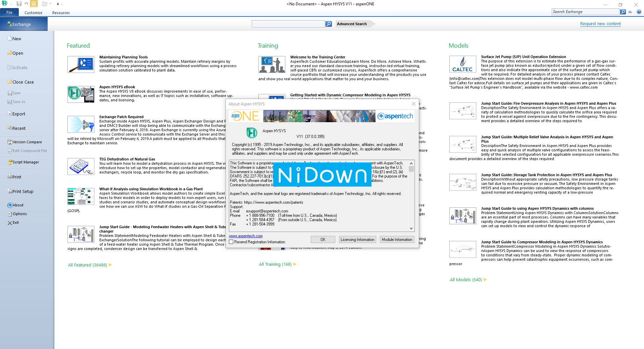
Task: Click the Licensing Information button
Action: pyautogui.click(x=357, y=239)
